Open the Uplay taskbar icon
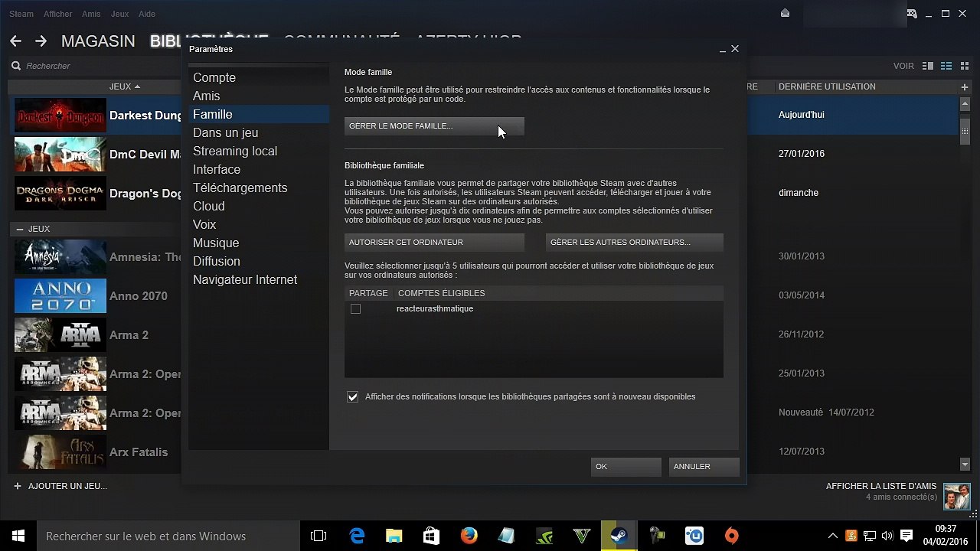The width and height of the screenshot is (980, 551). [x=694, y=536]
